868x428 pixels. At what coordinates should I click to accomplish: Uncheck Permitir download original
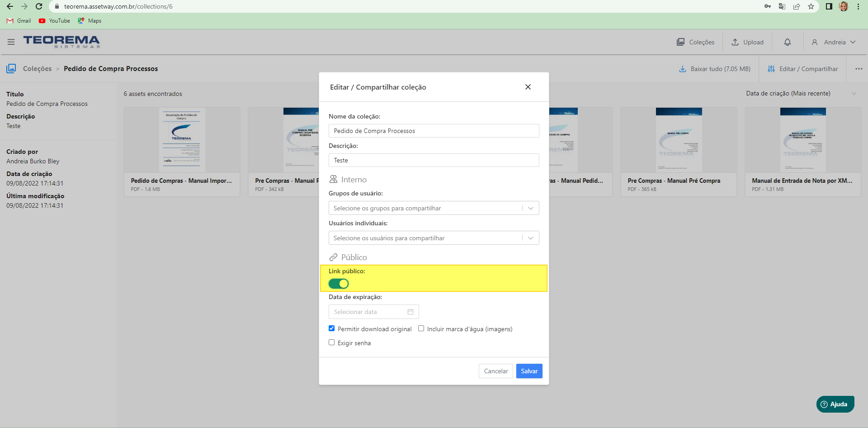point(331,328)
